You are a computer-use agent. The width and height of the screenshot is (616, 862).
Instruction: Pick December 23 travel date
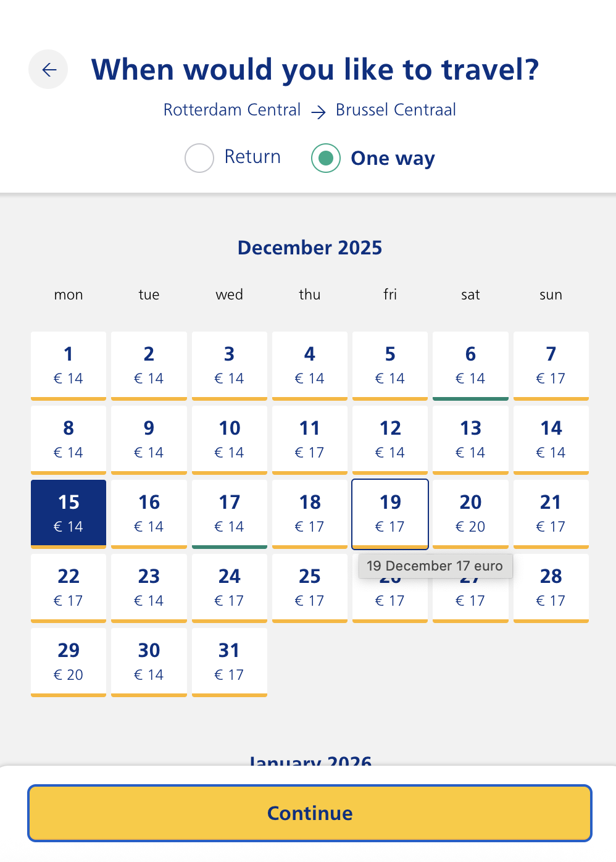click(x=149, y=587)
